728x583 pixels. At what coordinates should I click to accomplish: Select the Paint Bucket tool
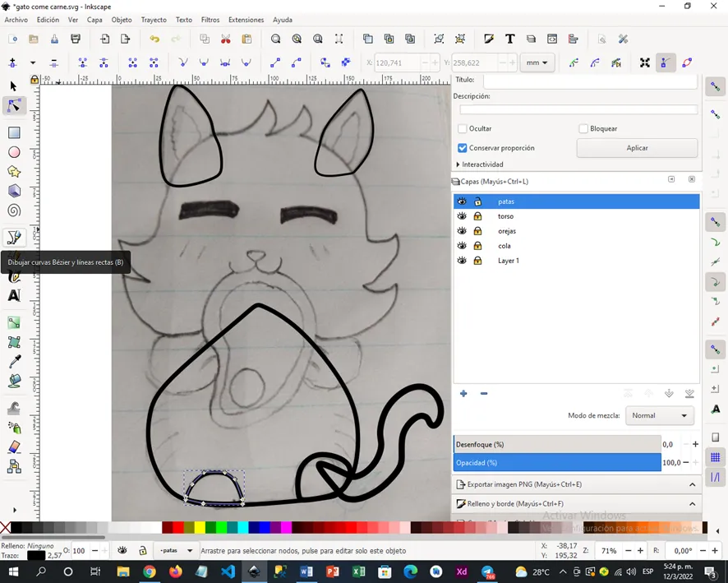pyautogui.click(x=14, y=381)
